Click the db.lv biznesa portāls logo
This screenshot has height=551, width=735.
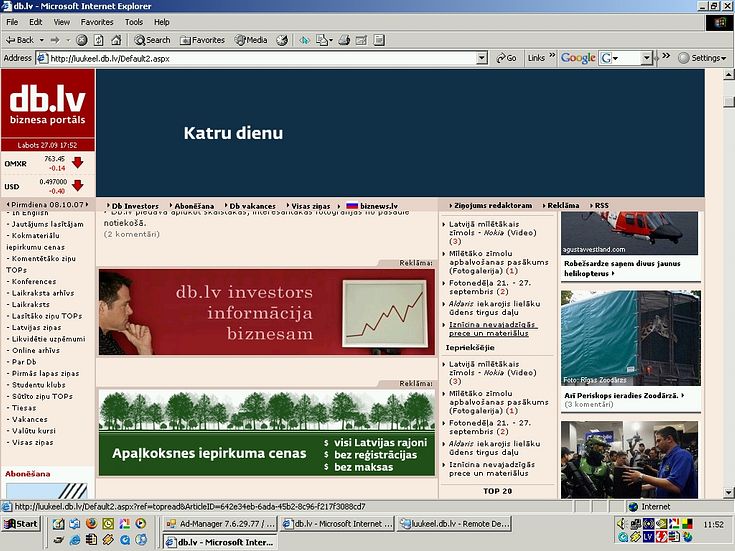pos(47,103)
